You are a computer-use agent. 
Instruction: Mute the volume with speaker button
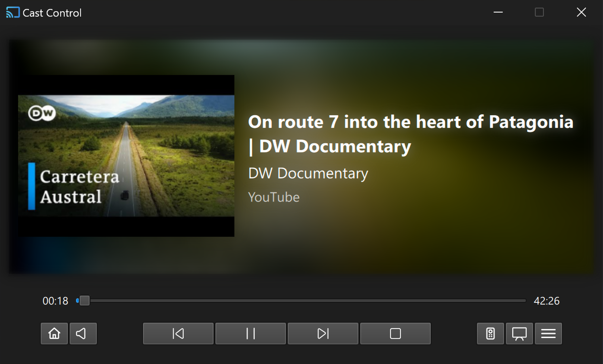coord(83,333)
